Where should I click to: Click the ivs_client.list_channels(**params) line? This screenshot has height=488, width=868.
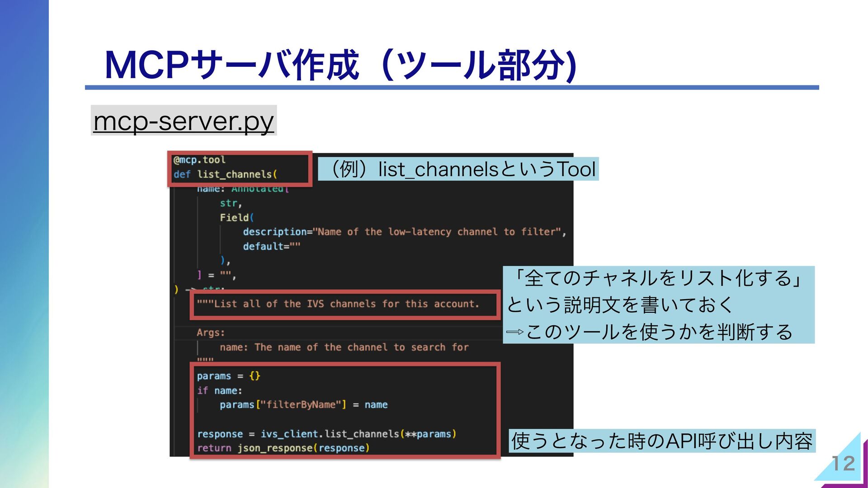click(326, 434)
